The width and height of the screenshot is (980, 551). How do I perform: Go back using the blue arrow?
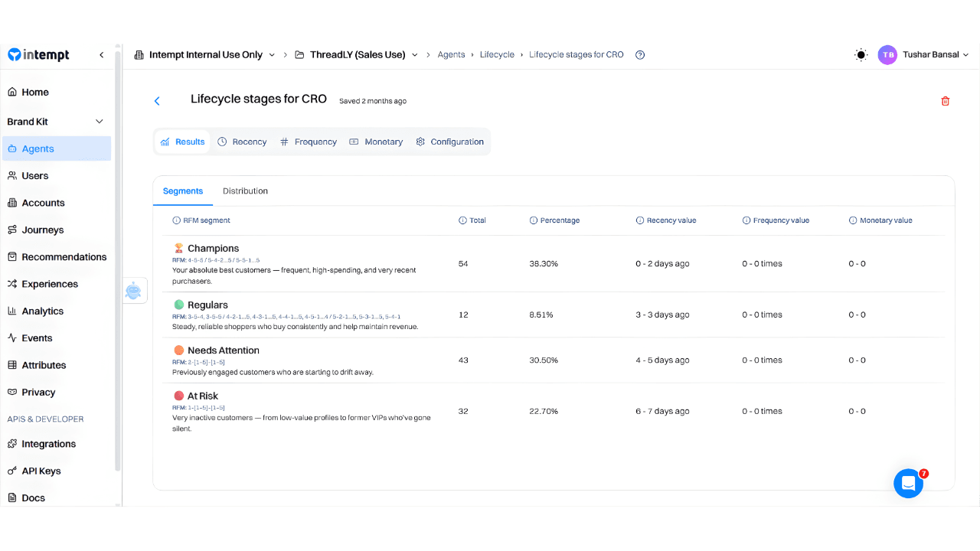click(x=157, y=101)
